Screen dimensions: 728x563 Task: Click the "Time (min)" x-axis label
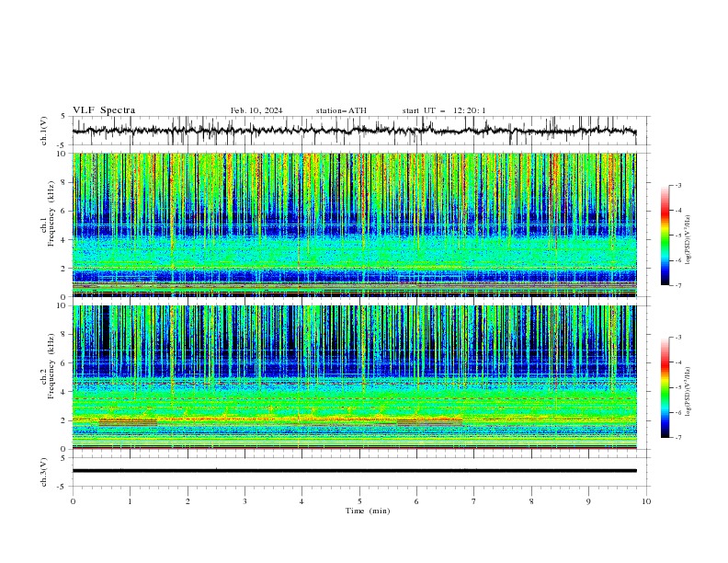(x=368, y=511)
